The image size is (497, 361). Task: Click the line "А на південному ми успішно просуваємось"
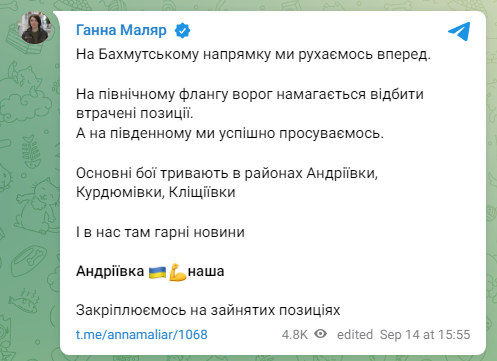coord(230,133)
